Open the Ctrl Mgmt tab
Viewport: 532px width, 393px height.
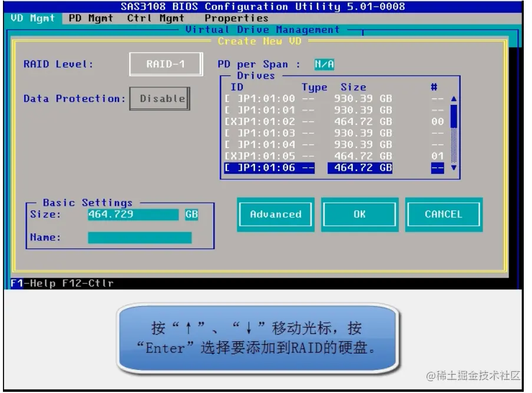coord(157,18)
